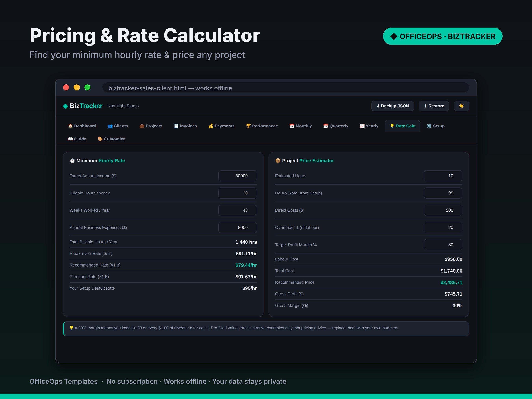Image resolution: width=532 pixels, height=399 pixels.
Task: Click the $1,740.00 total cost value
Action: [x=451, y=271]
